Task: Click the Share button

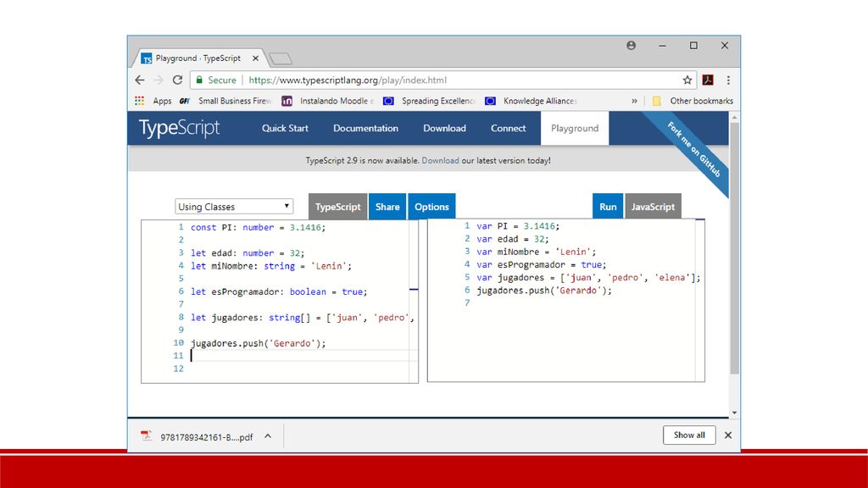Action: click(x=387, y=207)
